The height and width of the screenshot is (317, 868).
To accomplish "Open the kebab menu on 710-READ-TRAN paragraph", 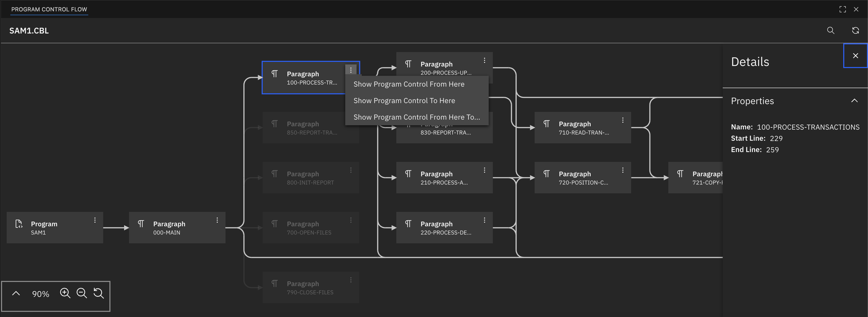I will point(623,120).
